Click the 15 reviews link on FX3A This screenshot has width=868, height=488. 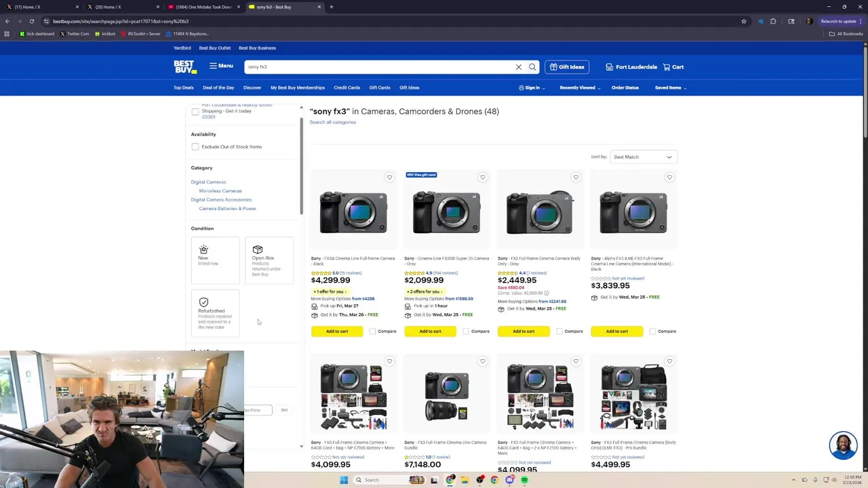click(351, 273)
